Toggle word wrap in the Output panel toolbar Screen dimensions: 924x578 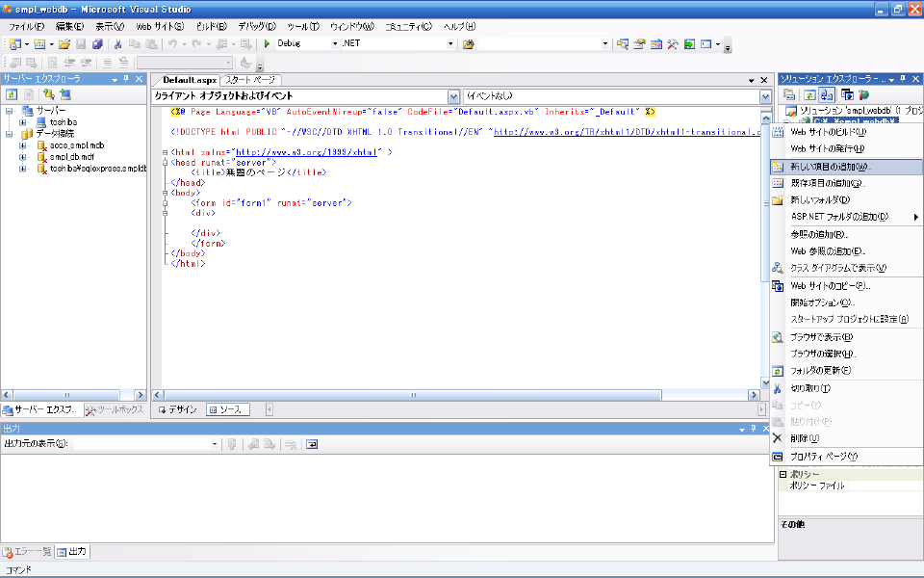(x=312, y=444)
